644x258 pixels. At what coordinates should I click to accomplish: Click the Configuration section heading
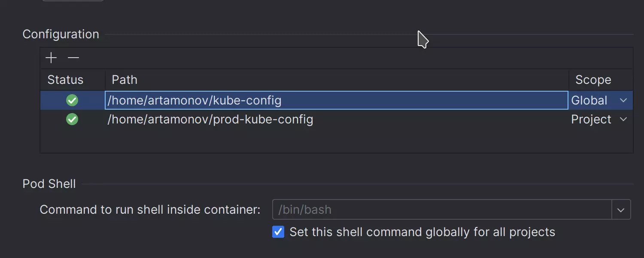coord(61,34)
